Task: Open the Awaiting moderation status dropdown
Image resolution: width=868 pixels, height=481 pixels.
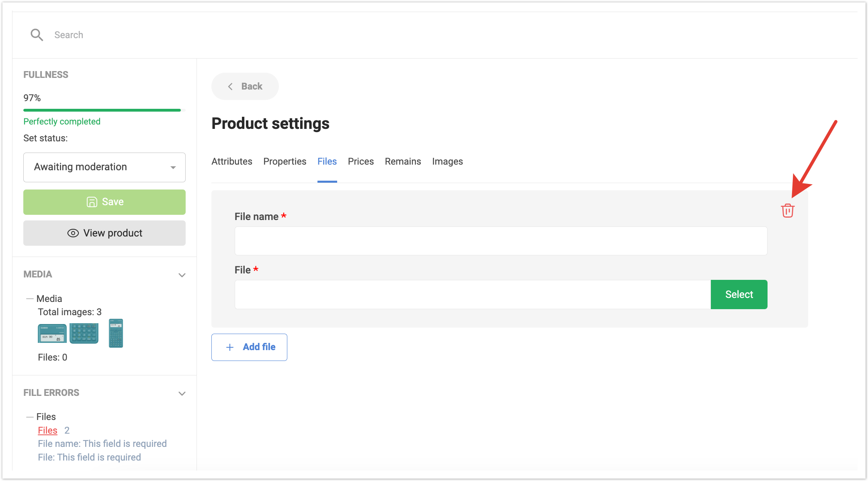Action: 104,167
